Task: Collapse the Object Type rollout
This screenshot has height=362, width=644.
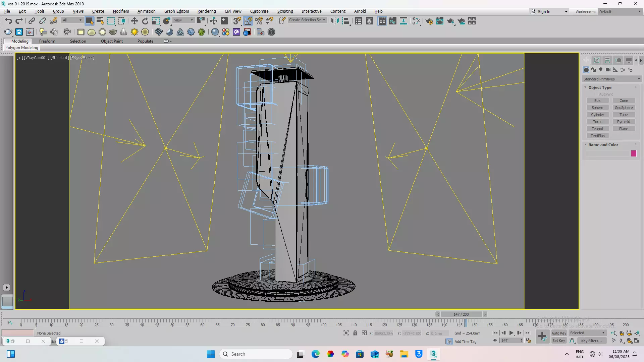Action: pos(600,87)
